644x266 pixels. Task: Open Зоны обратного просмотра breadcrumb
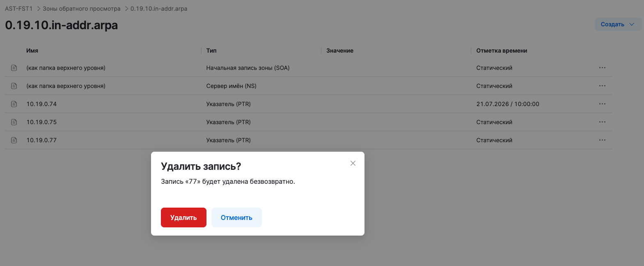[82, 9]
